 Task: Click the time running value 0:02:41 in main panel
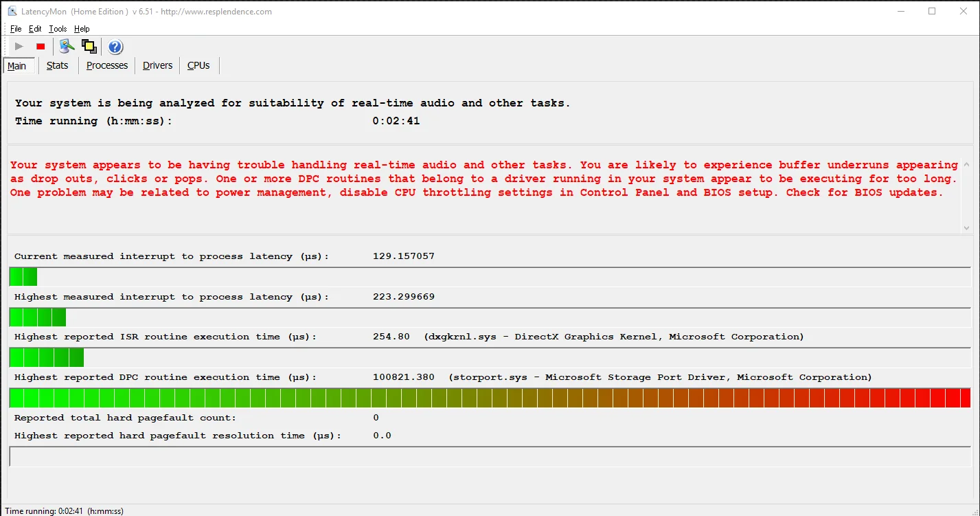click(x=396, y=121)
